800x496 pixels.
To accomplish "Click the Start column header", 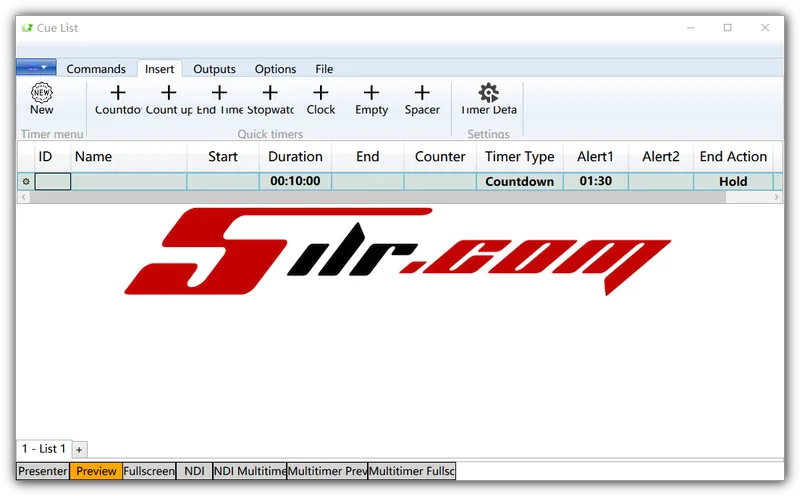I will pos(223,157).
